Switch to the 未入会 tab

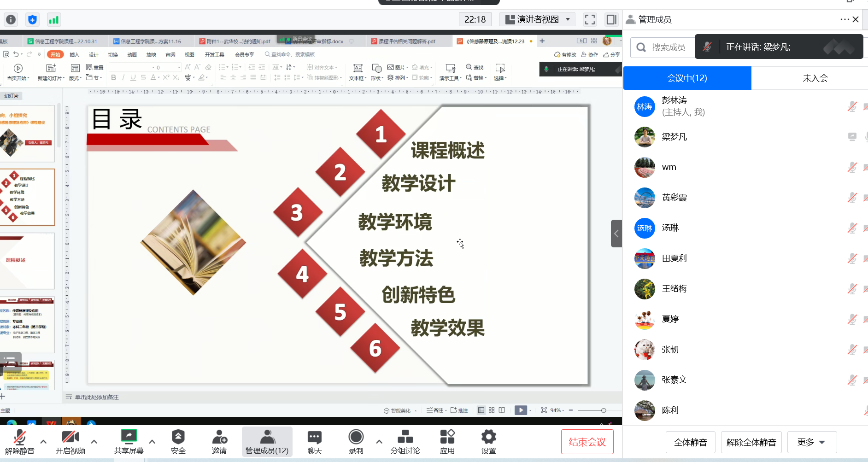(815, 78)
